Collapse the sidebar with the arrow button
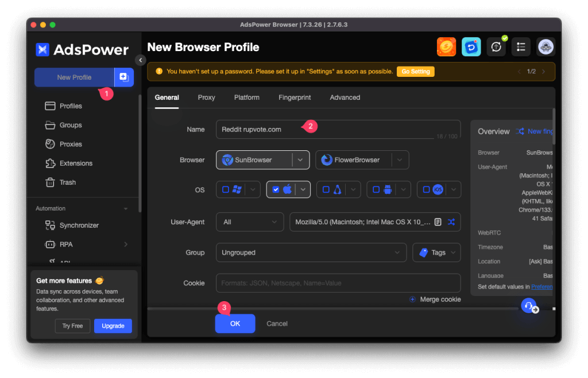 (140, 60)
